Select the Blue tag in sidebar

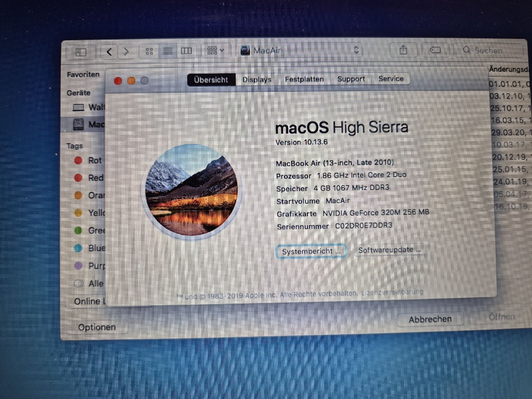tap(89, 248)
